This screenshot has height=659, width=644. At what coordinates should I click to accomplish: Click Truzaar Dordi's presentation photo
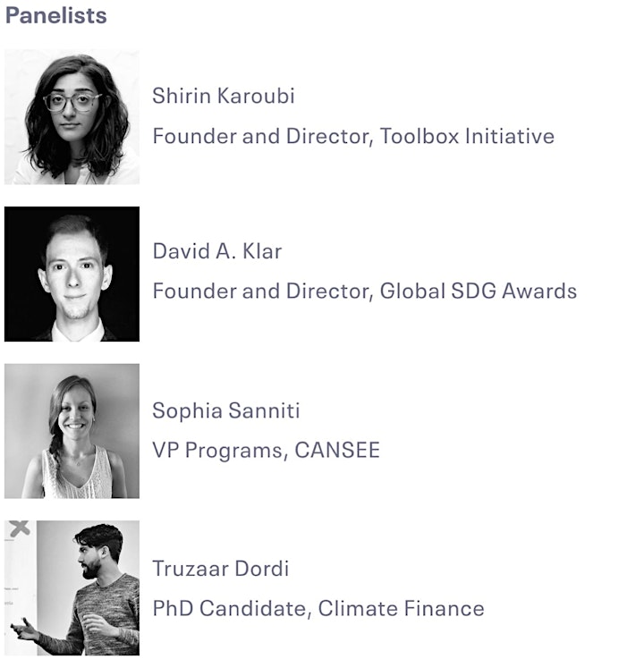coord(72,588)
